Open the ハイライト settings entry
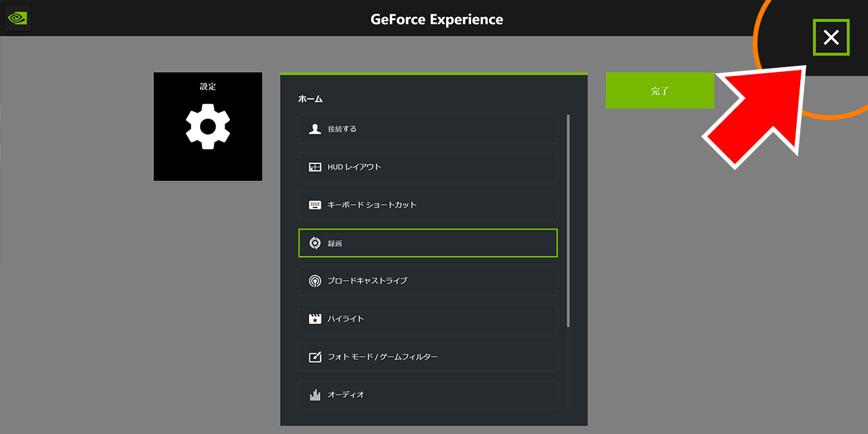The height and width of the screenshot is (434, 868). point(428,319)
